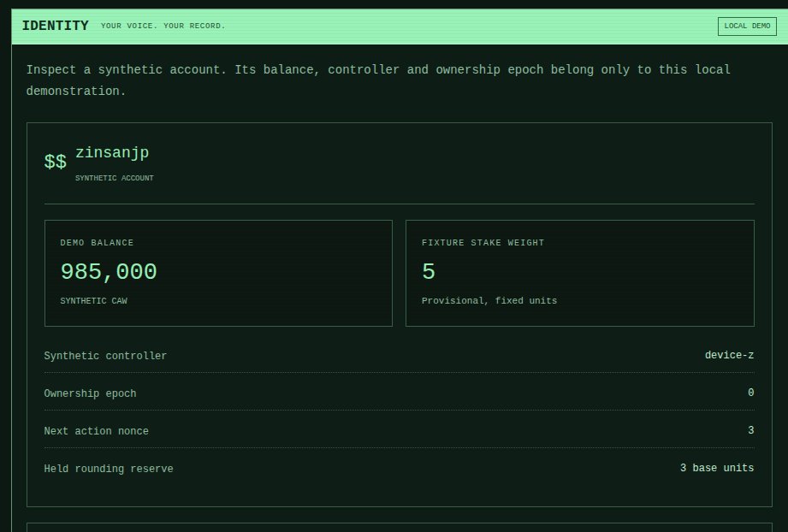This screenshot has height=532, width=788.
Task: Select the ownership epoch value 0
Action: point(751,393)
